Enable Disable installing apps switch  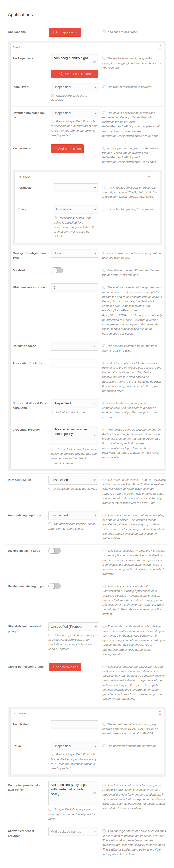click(55, 551)
